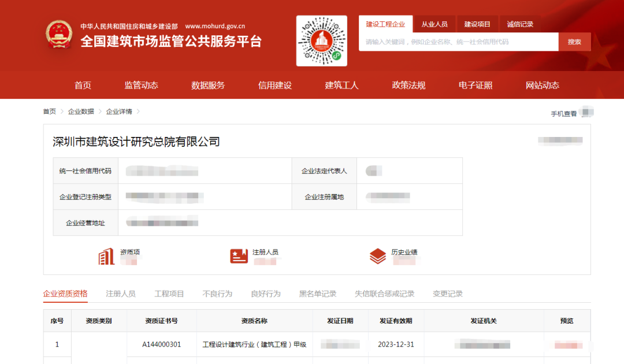This screenshot has height=364, width=624.
Task: Click the 资质名称 column header
Action: point(254,321)
